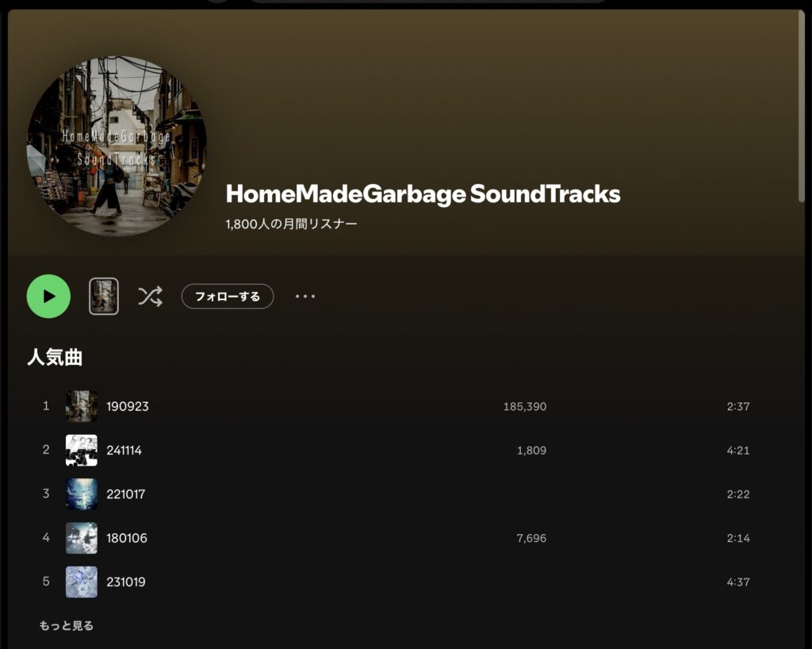Play the artist's music with the green button
The width and height of the screenshot is (812, 649).
click(48, 296)
